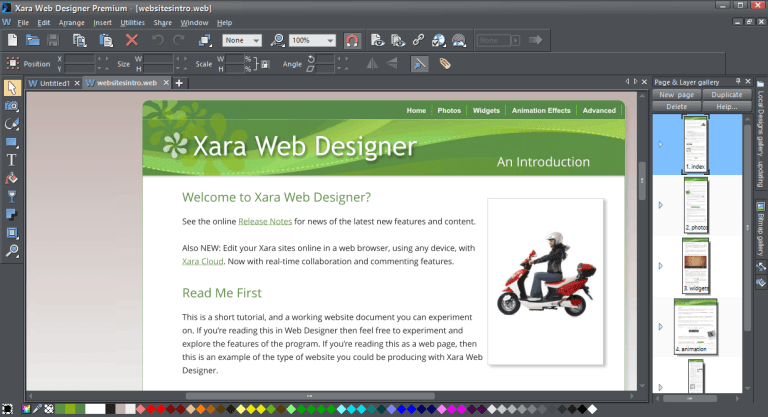Image resolution: width=768 pixels, height=417 pixels.
Task: Select the Text tool
Action: pyautogui.click(x=12, y=160)
